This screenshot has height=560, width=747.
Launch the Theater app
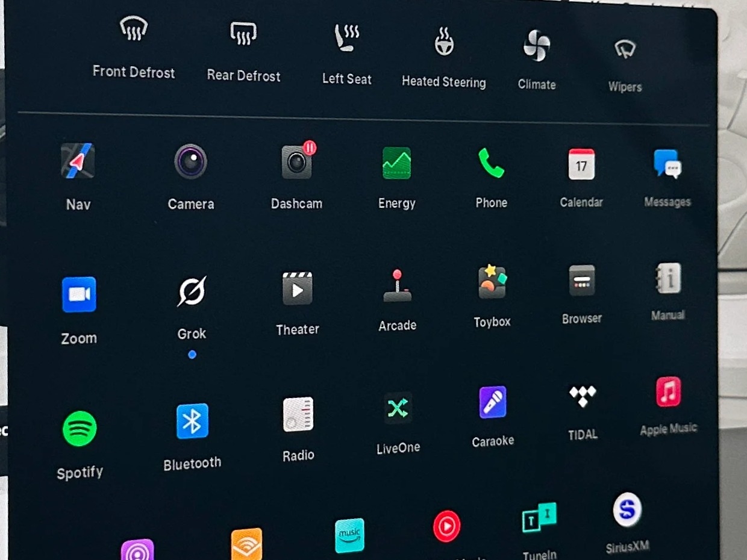tap(298, 288)
